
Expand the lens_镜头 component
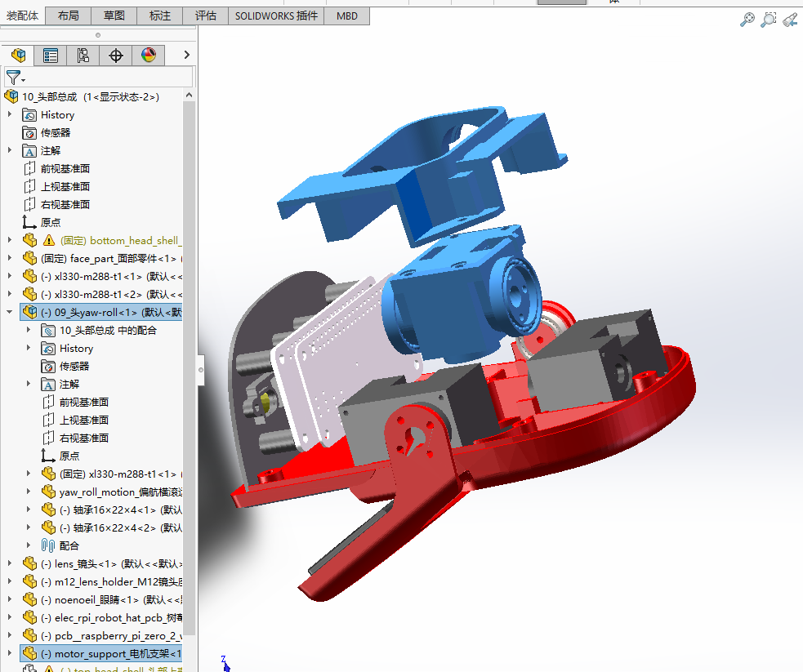(10, 563)
